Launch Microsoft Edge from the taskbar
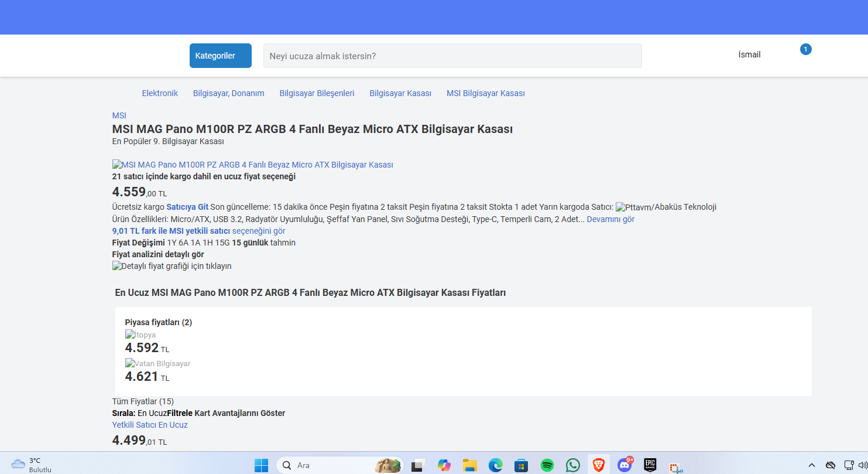The image size is (868, 474). [x=496, y=465]
